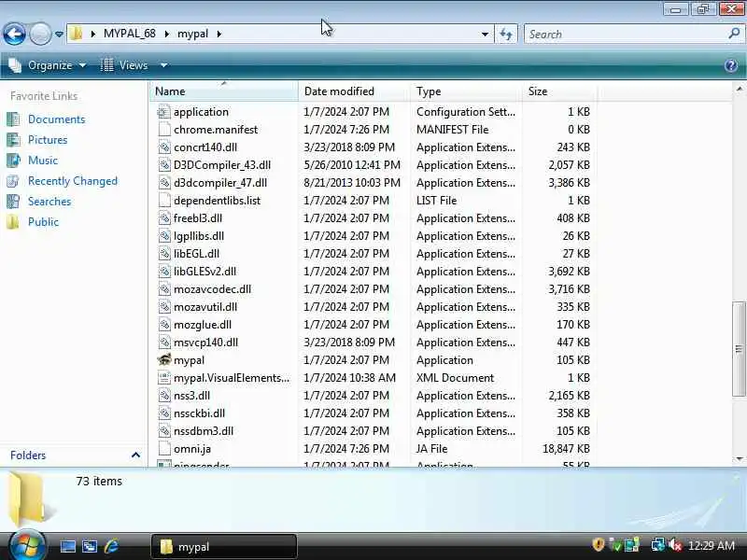Click Switch between windows quick launch icon
Viewport: 747px width, 560px height.
click(x=89, y=546)
